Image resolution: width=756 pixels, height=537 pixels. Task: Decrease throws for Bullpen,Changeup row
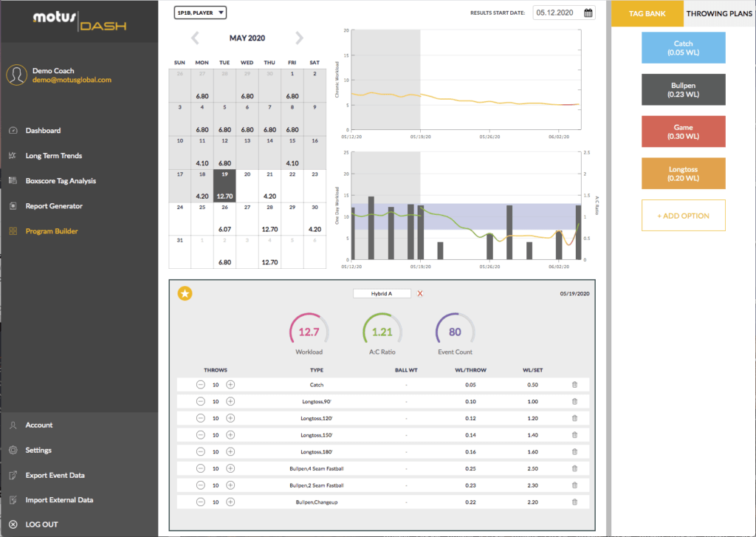pos(201,502)
